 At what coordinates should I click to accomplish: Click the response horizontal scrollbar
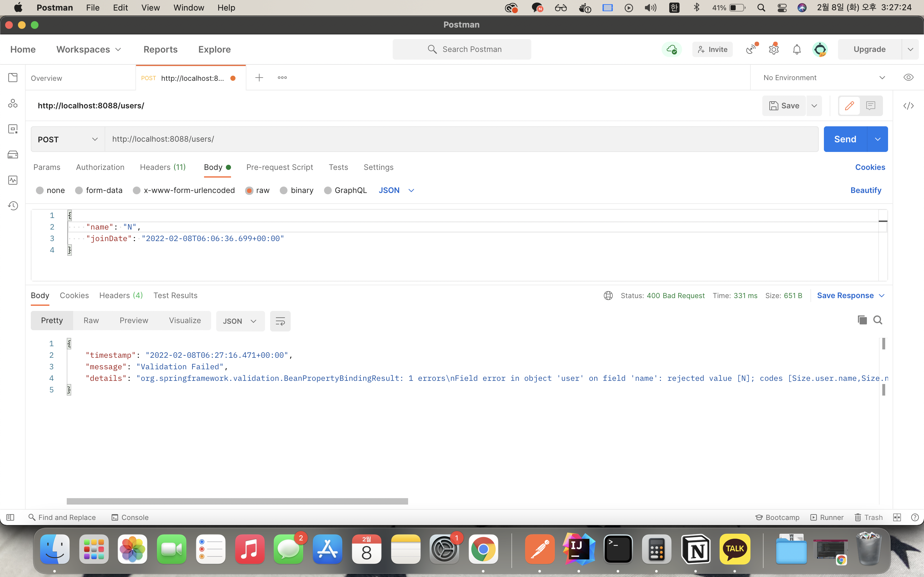pyautogui.click(x=237, y=501)
